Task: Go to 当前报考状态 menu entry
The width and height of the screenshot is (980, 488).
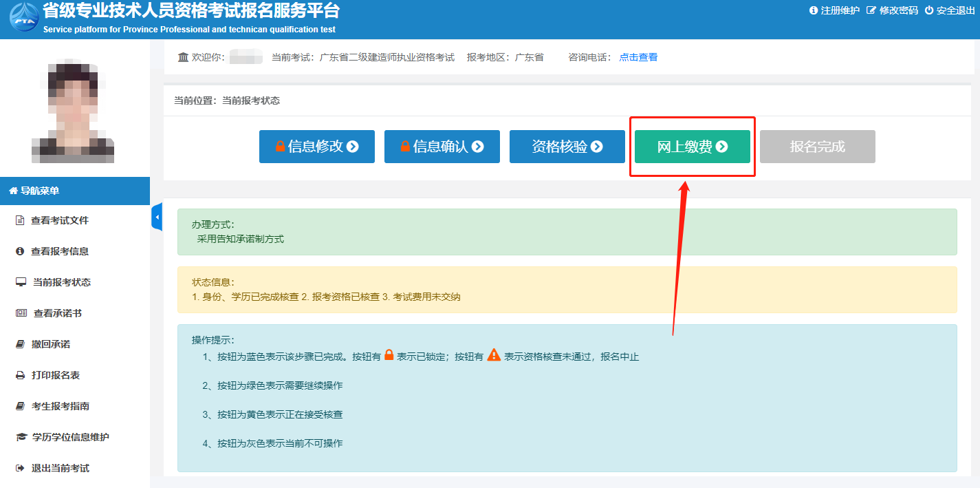Action: point(61,282)
